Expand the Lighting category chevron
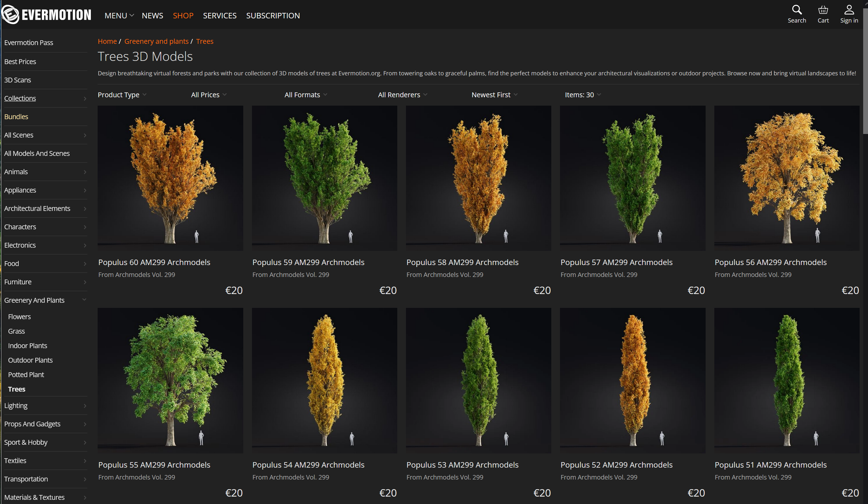868x504 pixels. pos(85,406)
